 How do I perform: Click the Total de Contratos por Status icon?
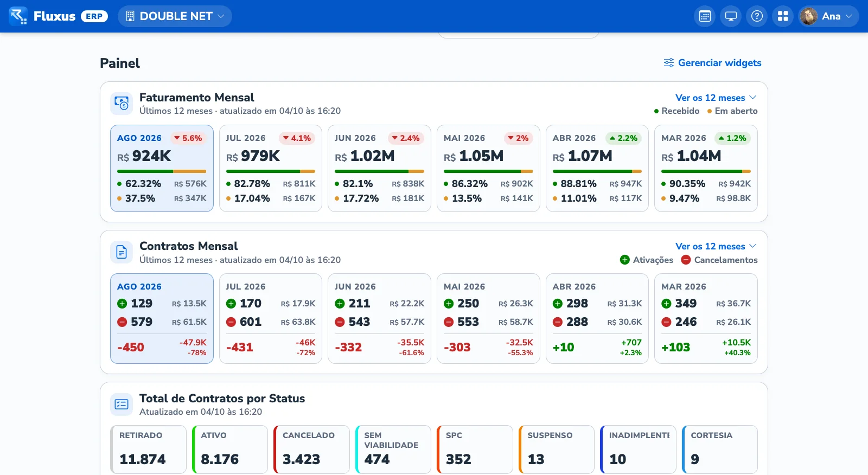pos(122,404)
